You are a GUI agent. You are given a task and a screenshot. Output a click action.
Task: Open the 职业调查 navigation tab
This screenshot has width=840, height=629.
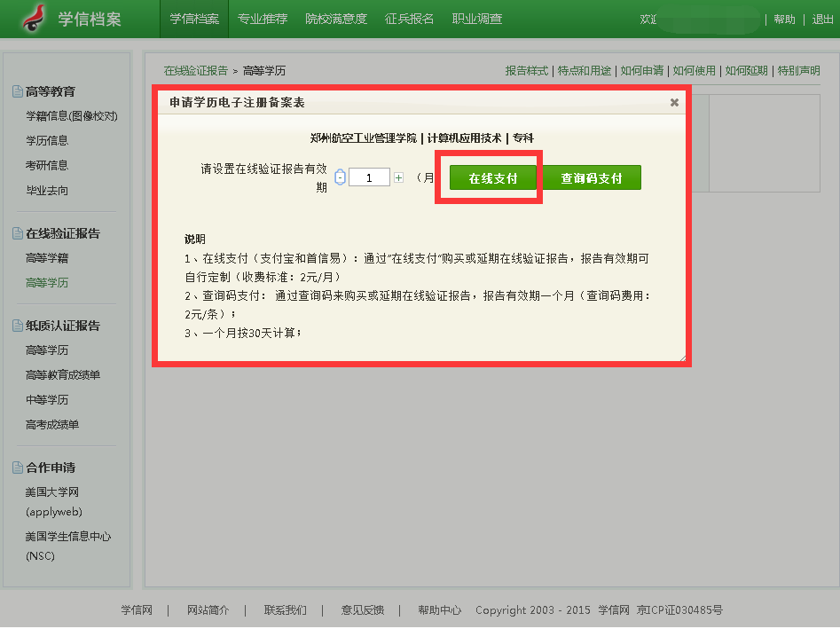point(477,19)
